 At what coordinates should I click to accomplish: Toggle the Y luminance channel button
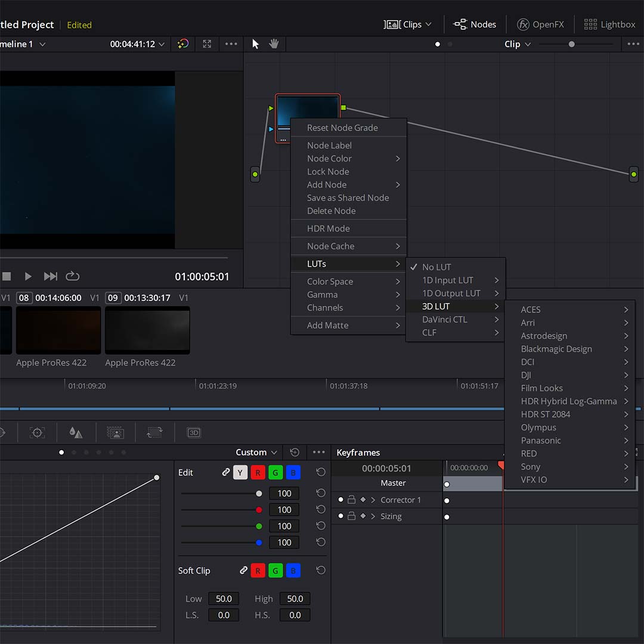240,473
